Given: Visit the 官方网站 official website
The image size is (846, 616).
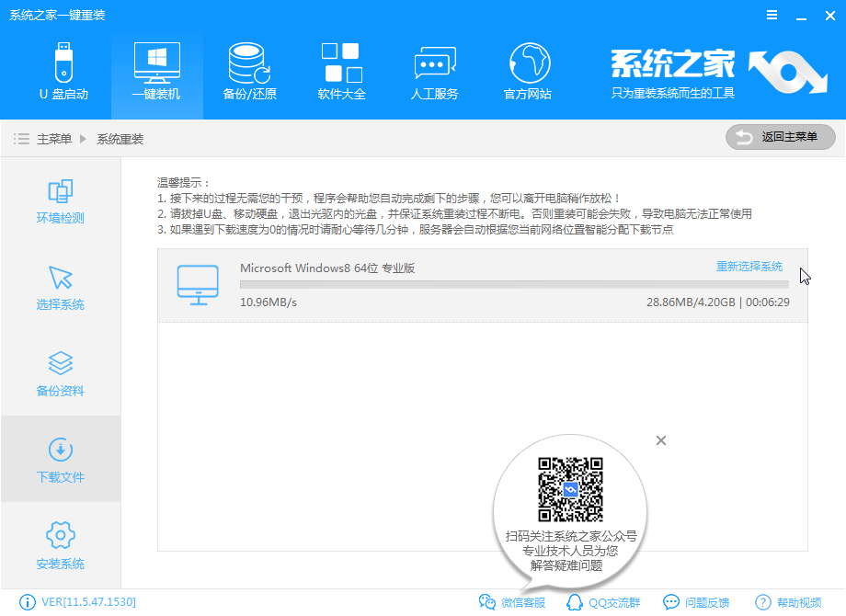Looking at the screenshot, I should pyautogui.click(x=527, y=72).
